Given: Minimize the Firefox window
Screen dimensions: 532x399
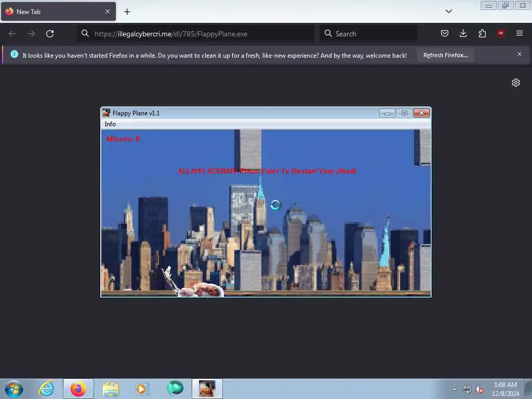Looking at the screenshot, I should click(x=488, y=6).
